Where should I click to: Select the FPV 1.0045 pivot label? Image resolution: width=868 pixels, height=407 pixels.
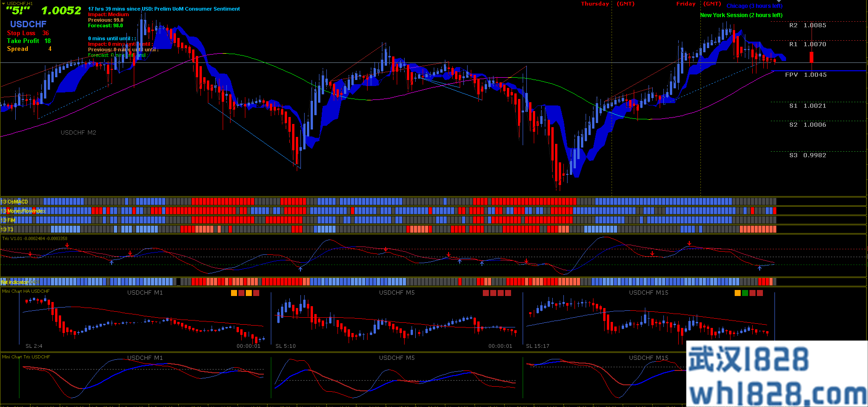(x=806, y=75)
